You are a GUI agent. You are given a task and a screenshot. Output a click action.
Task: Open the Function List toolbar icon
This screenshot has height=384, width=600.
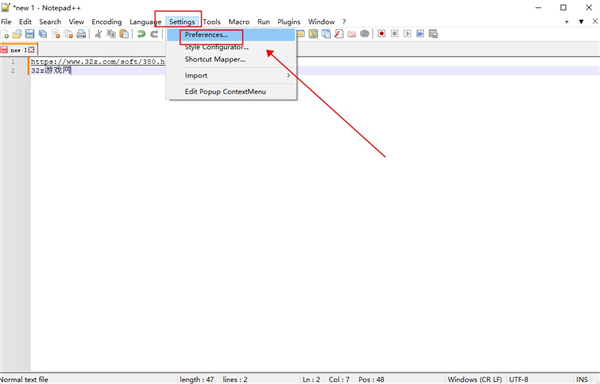[x=339, y=34]
